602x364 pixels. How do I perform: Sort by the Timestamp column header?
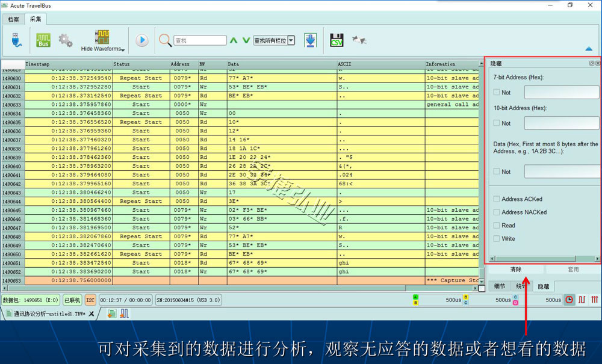69,64
